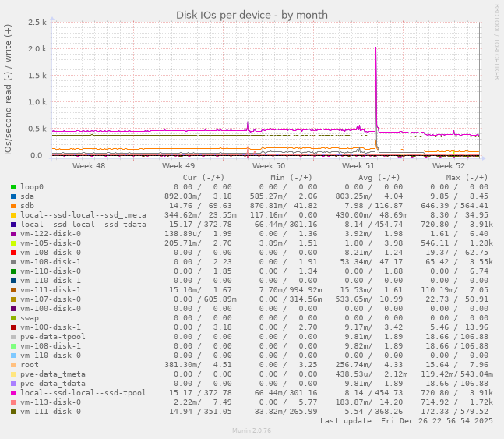Click the '2.5 k' y-axis label
The height and width of the screenshot is (439, 504).
coord(37,22)
